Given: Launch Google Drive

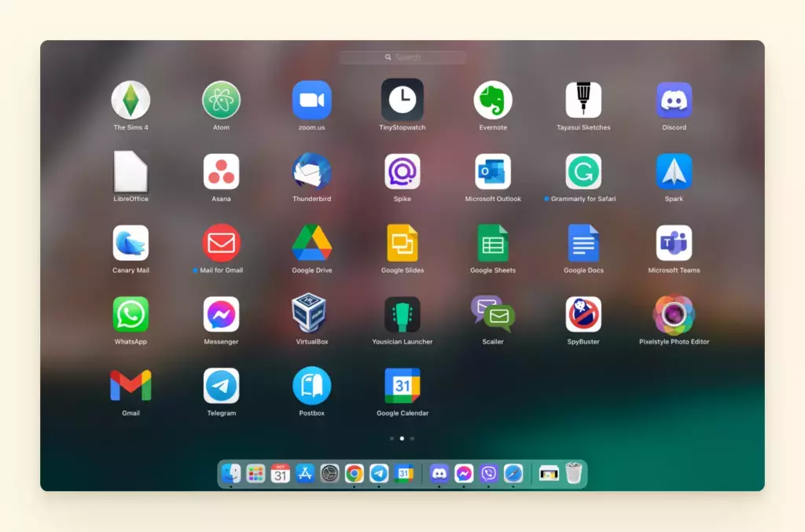Looking at the screenshot, I should pos(311,243).
